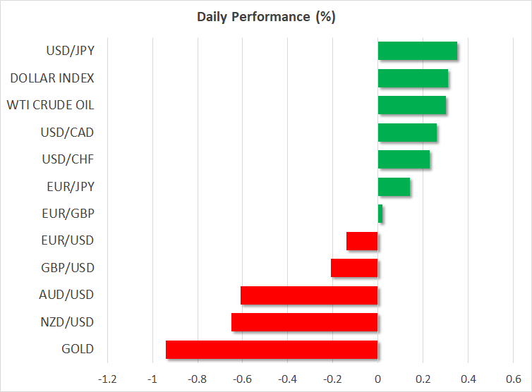
Task: Click the EUR/JPY bar
Action: tap(394, 186)
